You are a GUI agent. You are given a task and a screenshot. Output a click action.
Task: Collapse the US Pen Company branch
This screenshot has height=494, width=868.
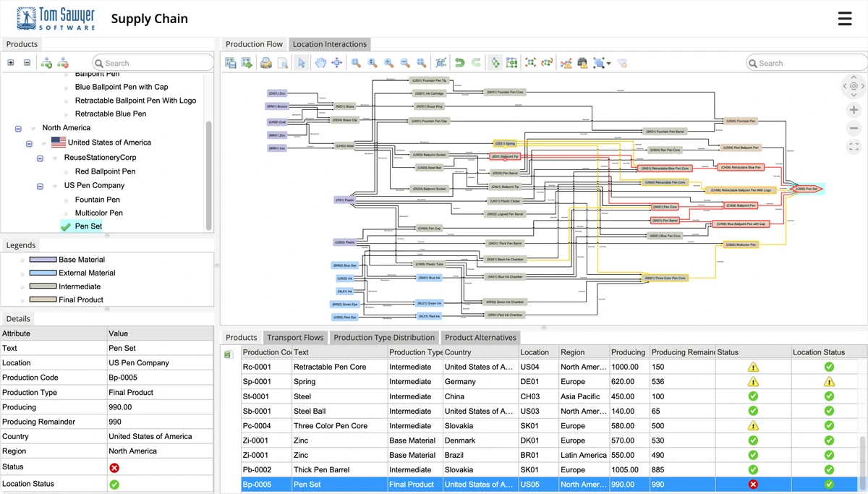pos(40,185)
